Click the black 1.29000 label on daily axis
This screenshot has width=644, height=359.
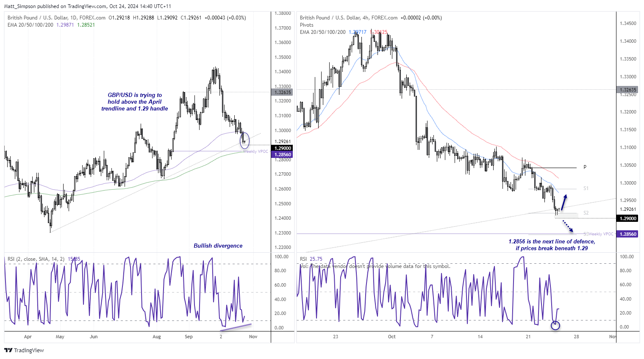(x=282, y=148)
